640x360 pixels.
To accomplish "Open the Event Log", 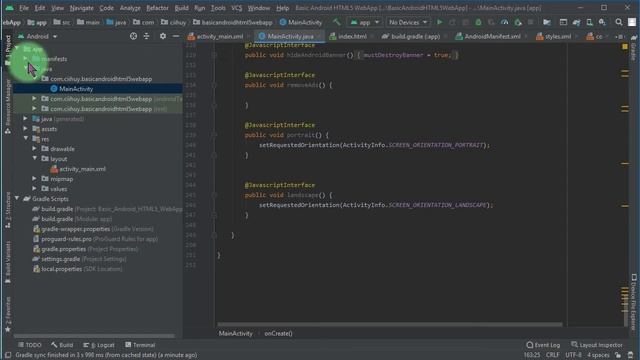I will 543,345.
